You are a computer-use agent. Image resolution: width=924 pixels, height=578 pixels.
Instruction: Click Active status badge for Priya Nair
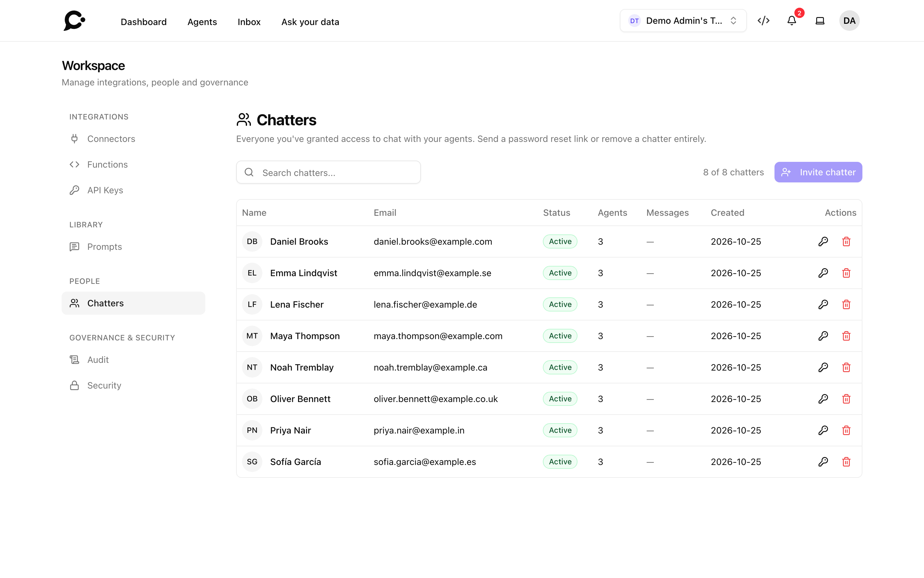pyautogui.click(x=560, y=430)
